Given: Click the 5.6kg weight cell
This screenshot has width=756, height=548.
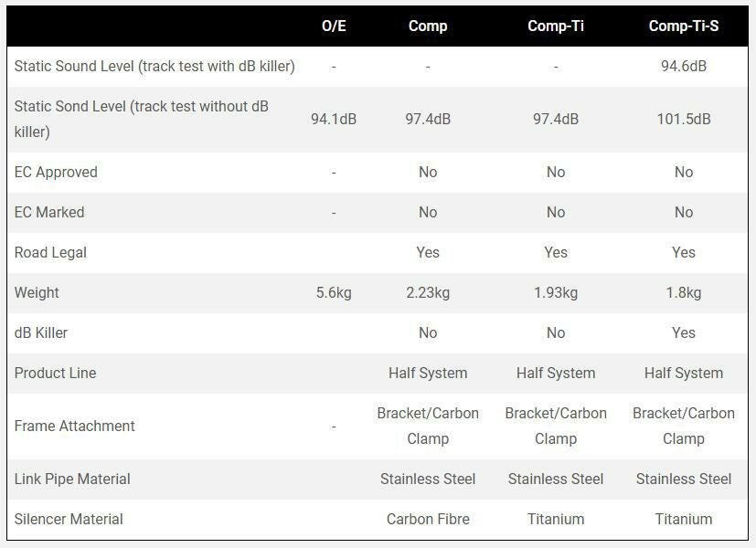Looking at the screenshot, I should click(x=334, y=292).
